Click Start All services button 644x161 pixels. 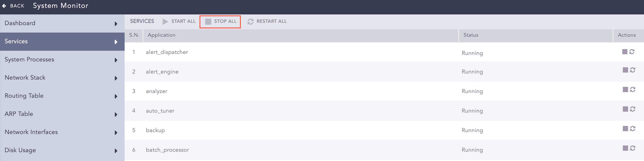click(x=179, y=21)
